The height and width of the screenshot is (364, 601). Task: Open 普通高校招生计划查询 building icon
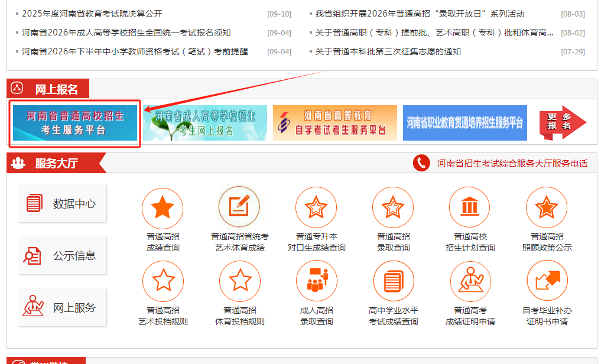[470, 207]
